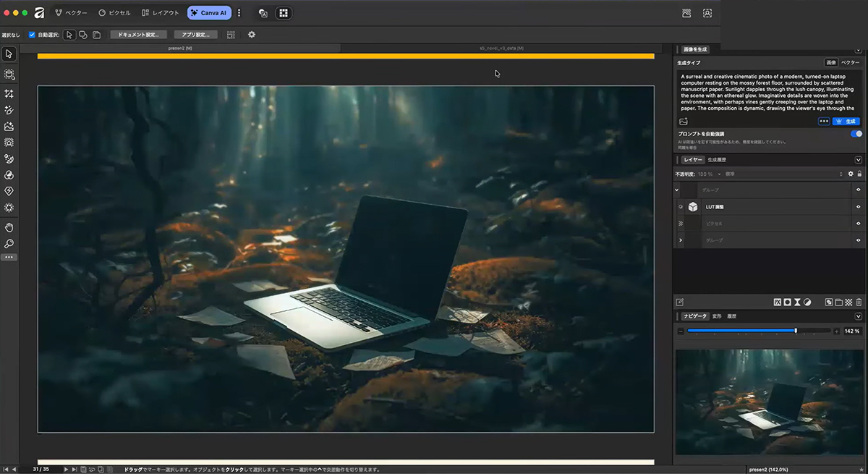The height and width of the screenshot is (474, 868).
Task: Click the navigator zoom-in plus button
Action: point(837,331)
